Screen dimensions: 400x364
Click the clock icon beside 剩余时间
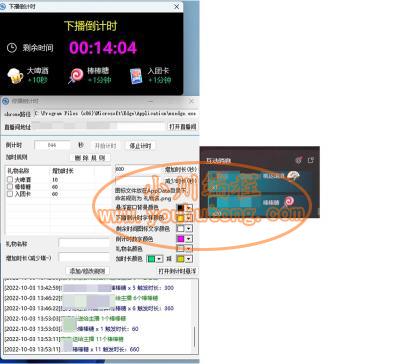point(12,48)
